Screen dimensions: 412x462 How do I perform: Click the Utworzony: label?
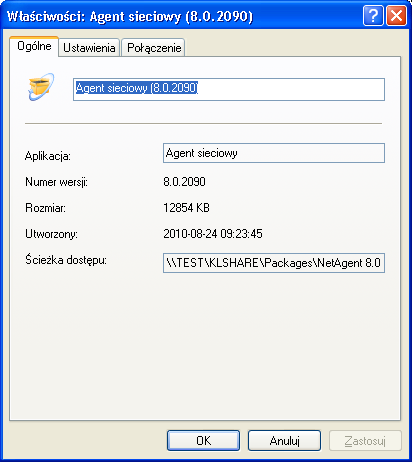pos(51,234)
